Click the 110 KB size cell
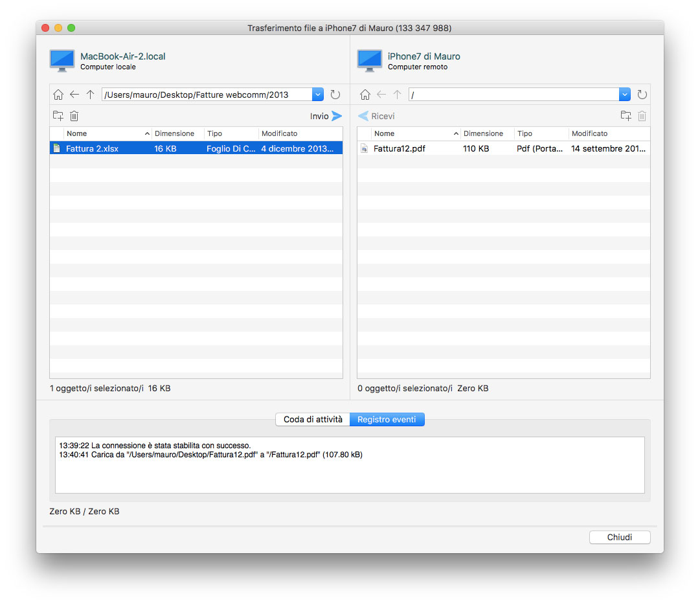Screen dimensions: 700x605 [476, 149]
